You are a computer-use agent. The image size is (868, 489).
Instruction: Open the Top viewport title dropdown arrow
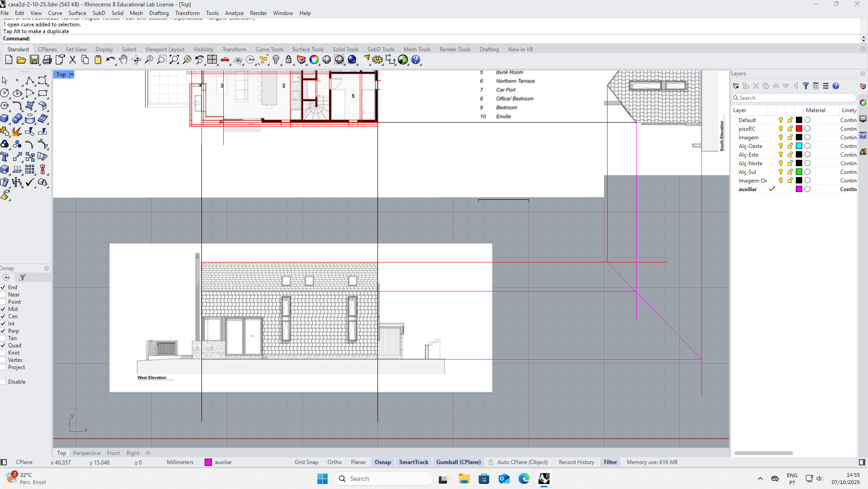pyautogui.click(x=72, y=74)
